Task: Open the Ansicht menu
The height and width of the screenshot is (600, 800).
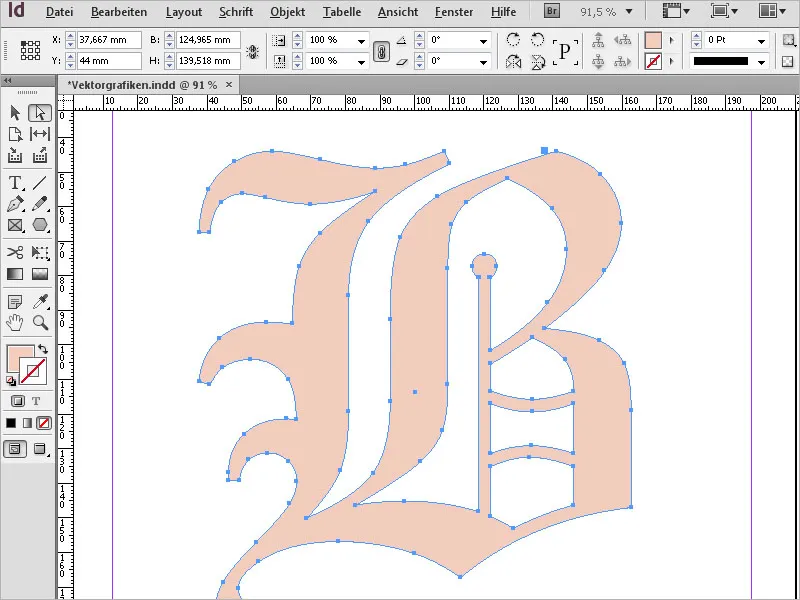Action: pos(398,12)
